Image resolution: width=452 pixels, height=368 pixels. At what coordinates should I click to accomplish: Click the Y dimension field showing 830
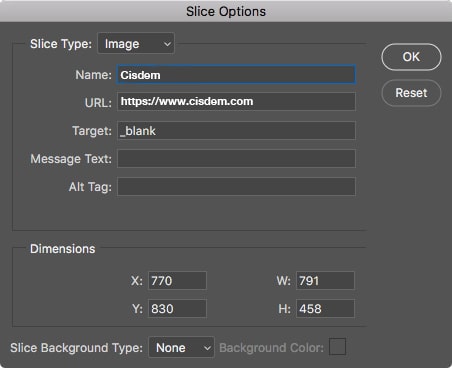pyautogui.click(x=177, y=309)
